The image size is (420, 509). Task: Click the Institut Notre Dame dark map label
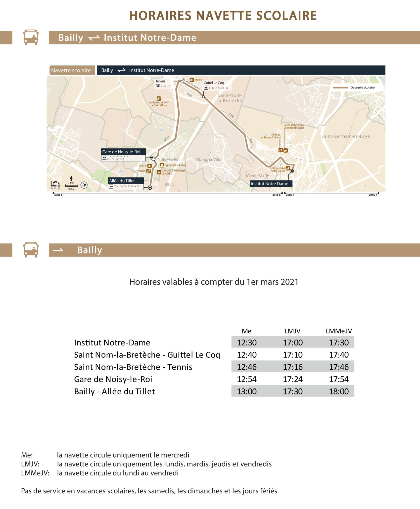(271, 184)
